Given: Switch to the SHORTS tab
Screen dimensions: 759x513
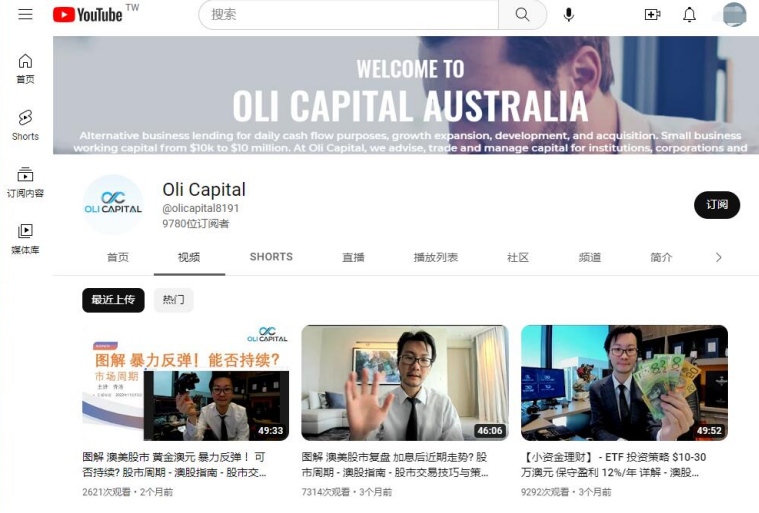Looking at the screenshot, I should click(x=271, y=257).
